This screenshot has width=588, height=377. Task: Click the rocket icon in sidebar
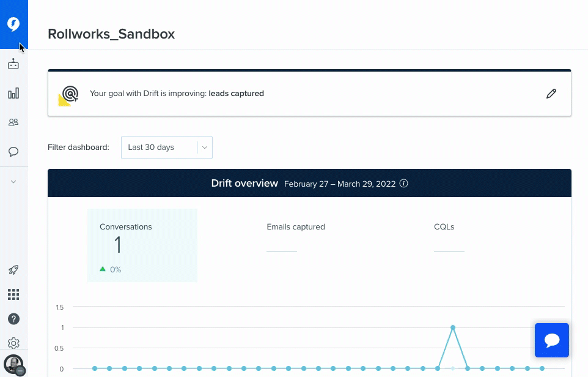point(13,270)
